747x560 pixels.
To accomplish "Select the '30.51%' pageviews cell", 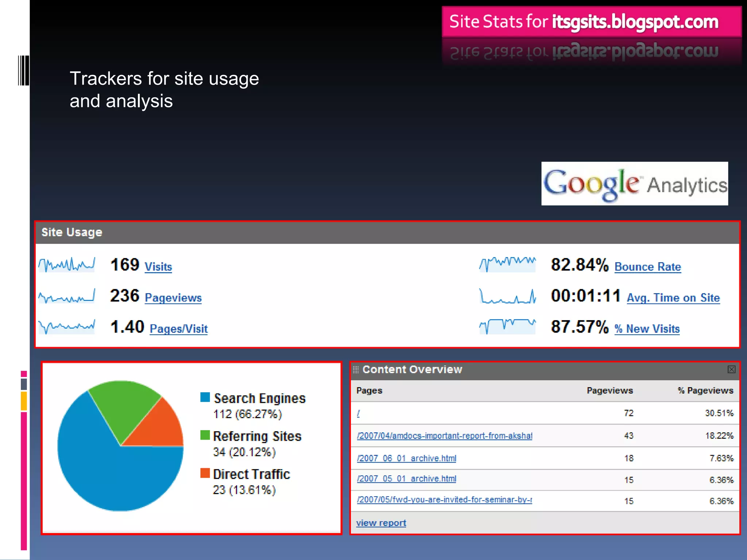I will [x=719, y=413].
